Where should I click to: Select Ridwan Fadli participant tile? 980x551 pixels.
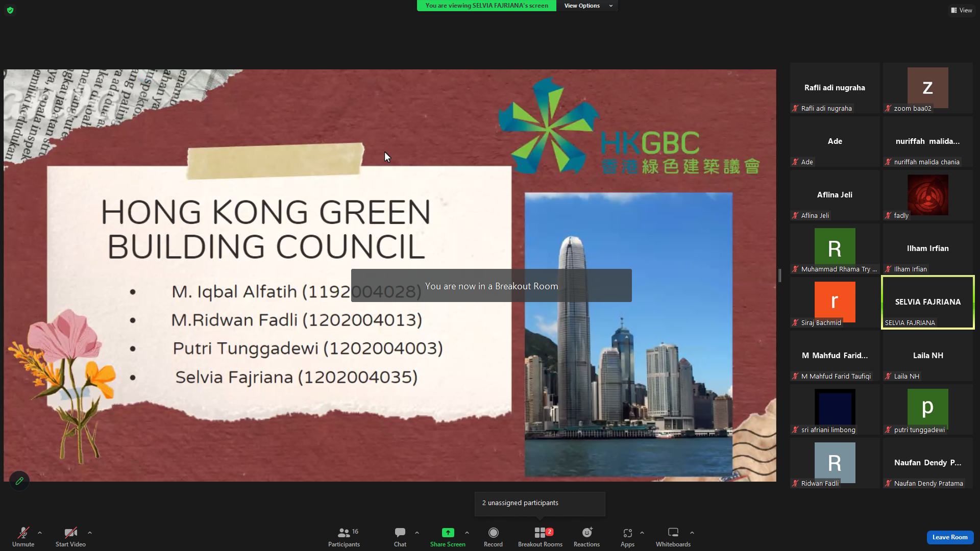pyautogui.click(x=835, y=463)
